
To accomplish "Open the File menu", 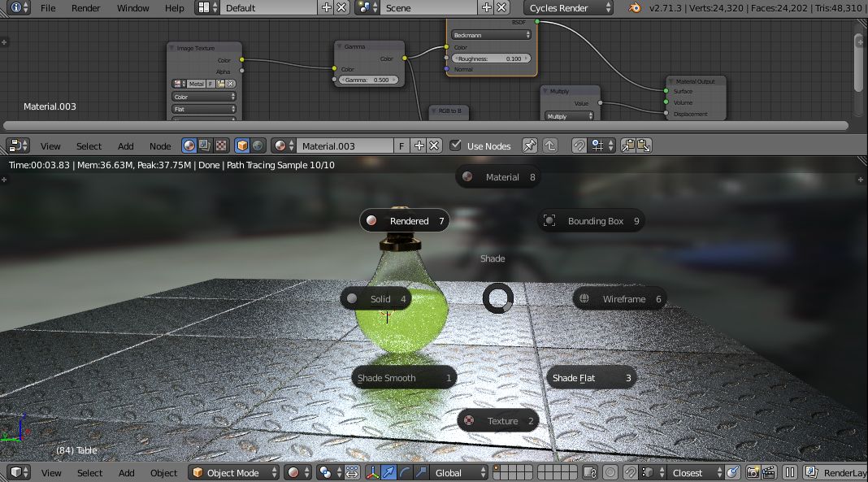I will point(48,8).
